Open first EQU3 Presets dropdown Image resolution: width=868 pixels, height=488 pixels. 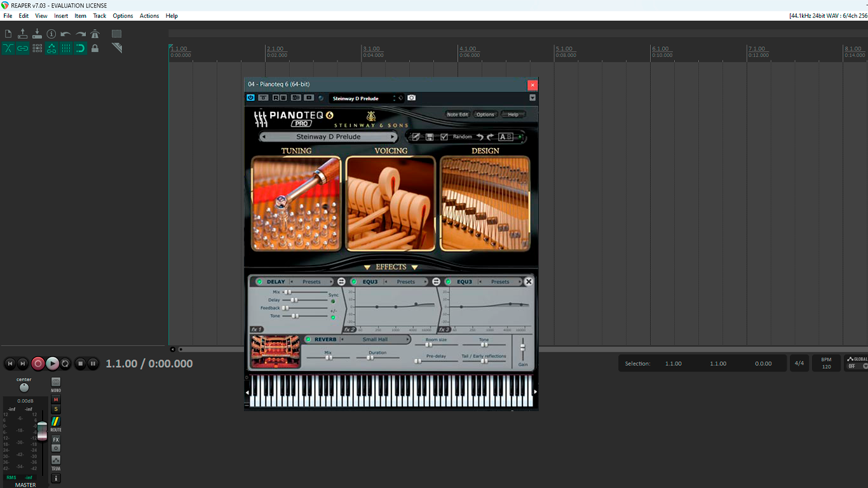(405, 281)
